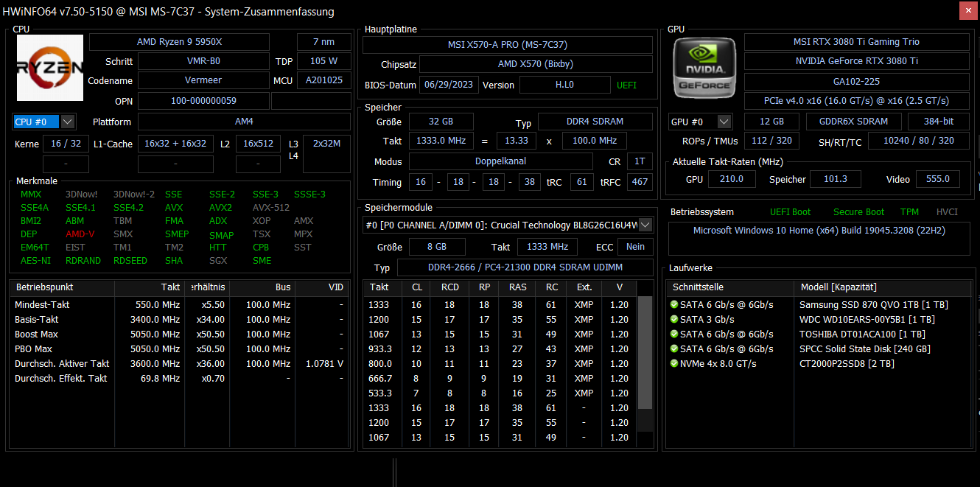Click the PCIe v4.0 x16 link field
980x487 pixels.
[856, 101]
